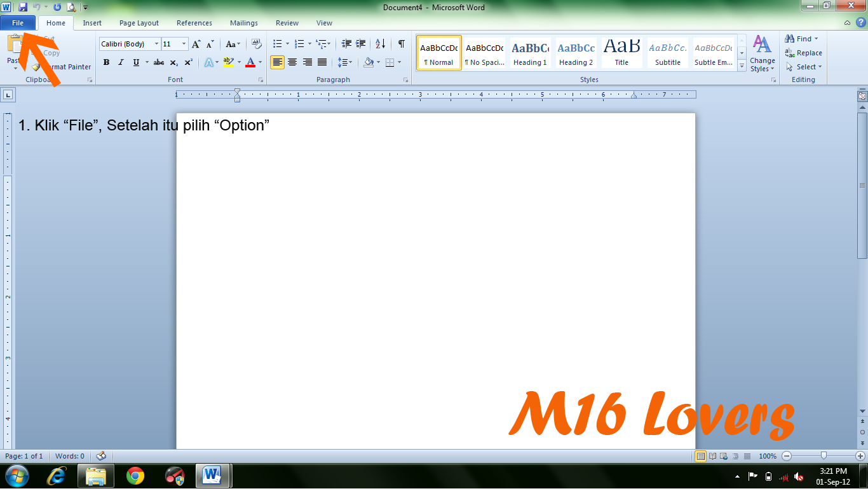Viewport: 868px width, 491px height.
Task: Click View Ruler icon above vertical scrollbar
Action: 862,96
